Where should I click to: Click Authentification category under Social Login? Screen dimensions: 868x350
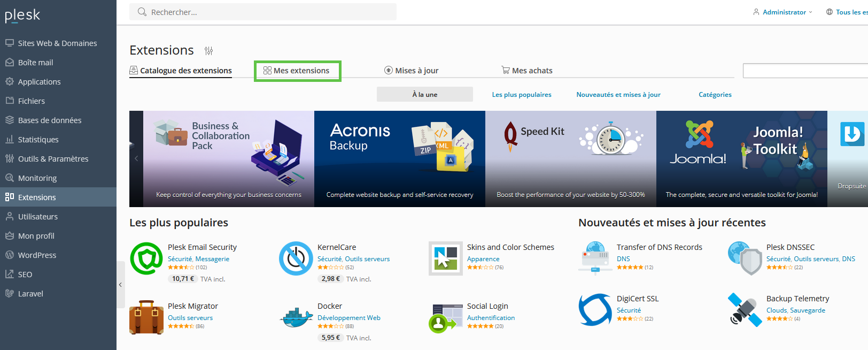pos(491,318)
